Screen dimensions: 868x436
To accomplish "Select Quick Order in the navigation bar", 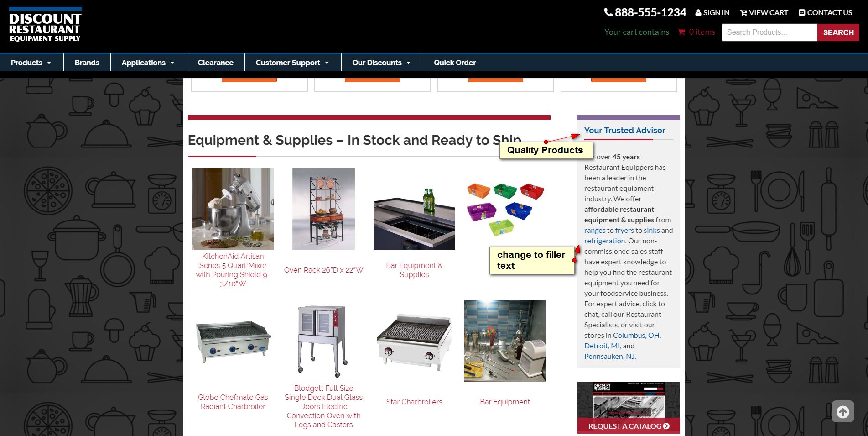I will point(455,63).
